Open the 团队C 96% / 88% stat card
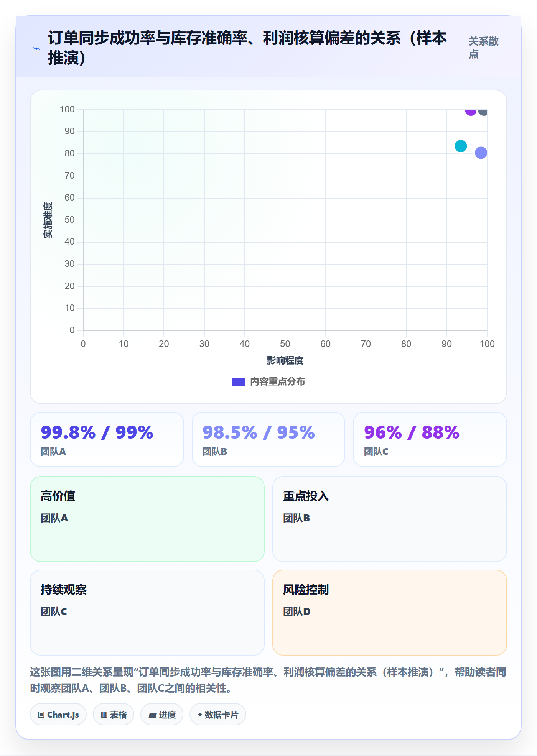The image size is (537, 756). (x=430, y=439)
